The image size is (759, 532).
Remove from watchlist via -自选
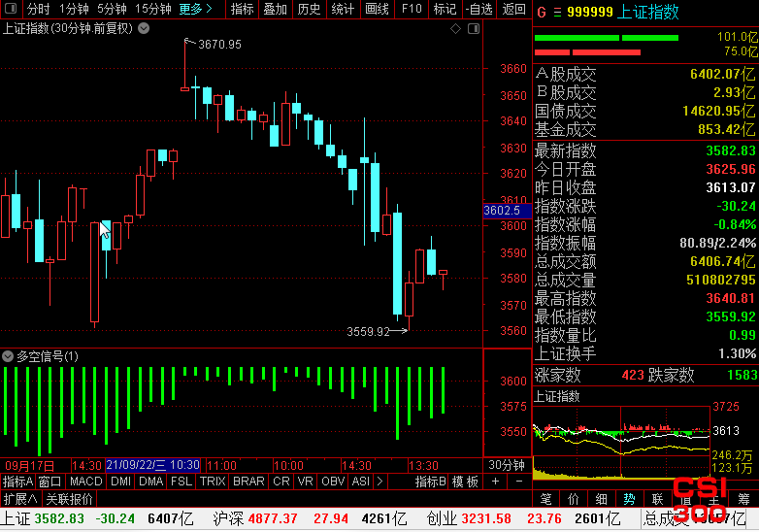click(x=479, y=9)
